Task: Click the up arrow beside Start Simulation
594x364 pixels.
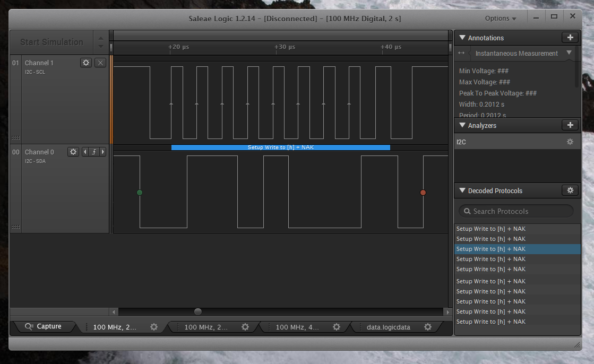Action: point(101,38)
